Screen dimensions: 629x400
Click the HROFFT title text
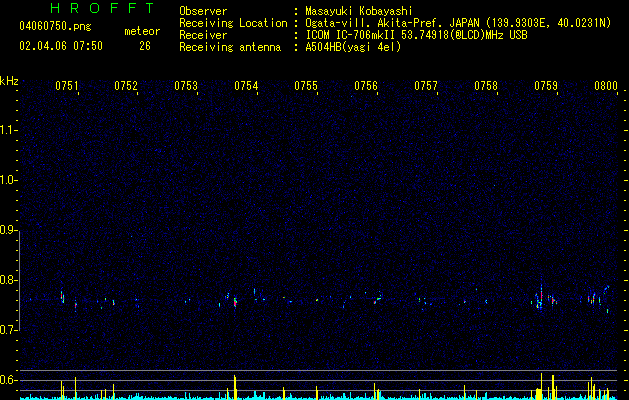tap(102, 8)
